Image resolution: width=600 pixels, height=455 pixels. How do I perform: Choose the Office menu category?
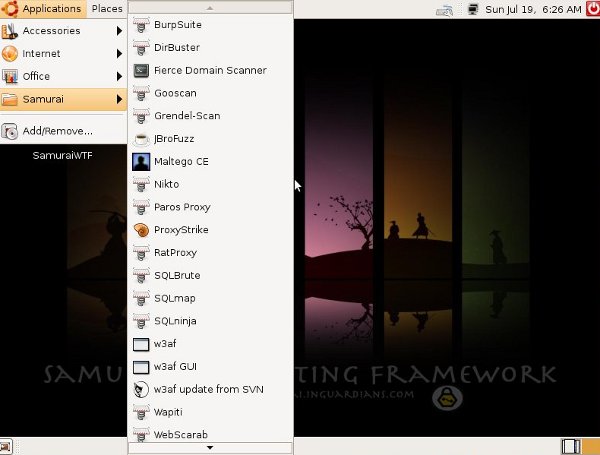[63, 77]
